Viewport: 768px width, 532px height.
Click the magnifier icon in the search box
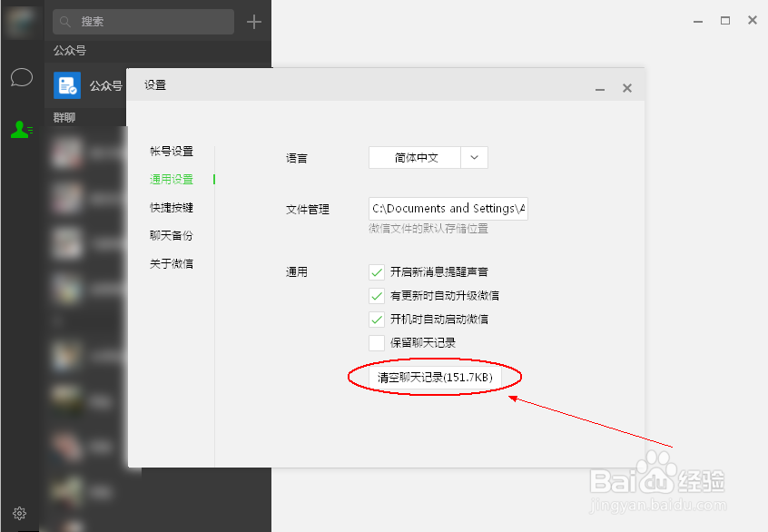pos(65,22)
